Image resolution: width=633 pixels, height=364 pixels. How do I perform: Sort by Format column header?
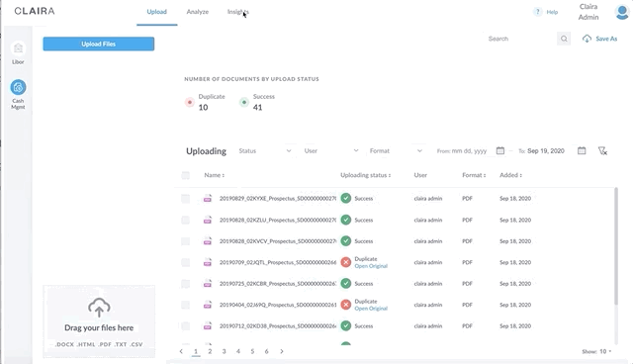coord(474,175)
